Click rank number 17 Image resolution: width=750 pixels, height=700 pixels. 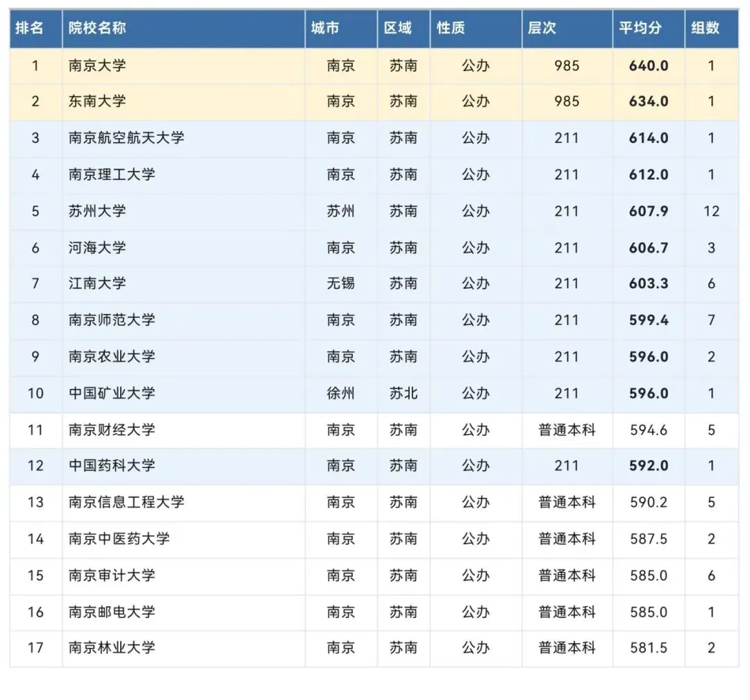point(35,648)
